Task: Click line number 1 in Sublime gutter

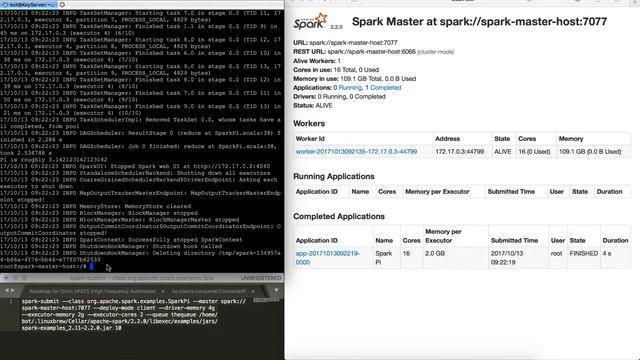Action: [11, 301]
